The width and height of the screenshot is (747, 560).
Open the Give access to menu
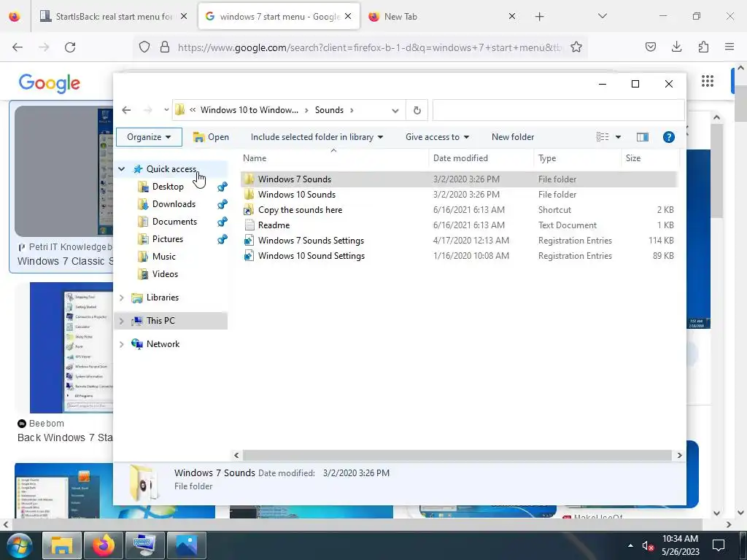(x=438, y=137)
